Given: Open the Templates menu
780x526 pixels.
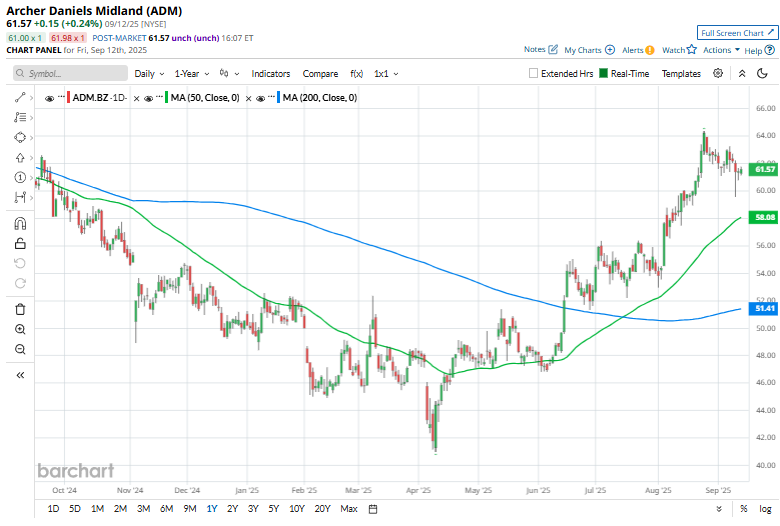Looking at the screenshot, I should (x=681, y=74).
